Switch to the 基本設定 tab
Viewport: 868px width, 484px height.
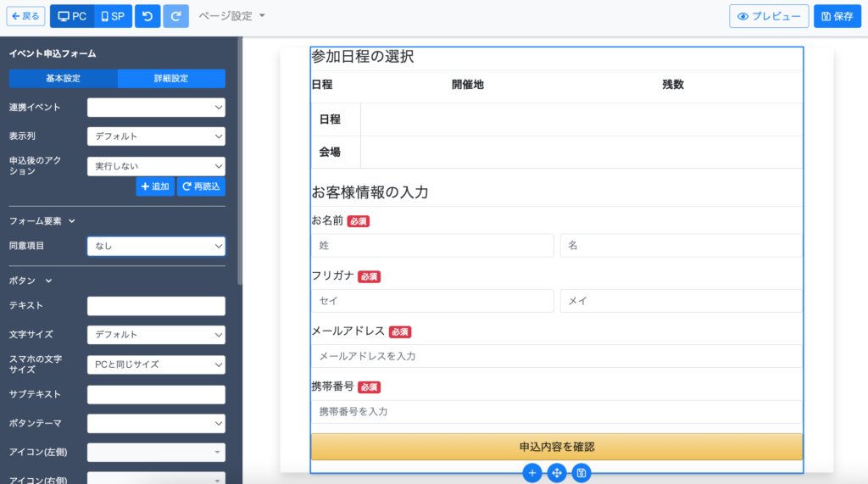63,79
